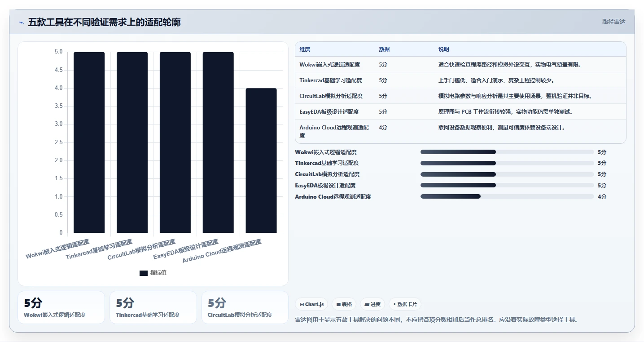
Task: Select table cell Tinkercad基础学习适配度
Action: pos(331,80)
